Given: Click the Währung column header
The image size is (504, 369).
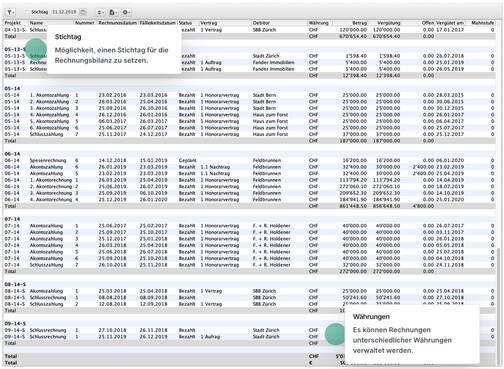Looking at the screenshot, I should [x=319, y=23].
